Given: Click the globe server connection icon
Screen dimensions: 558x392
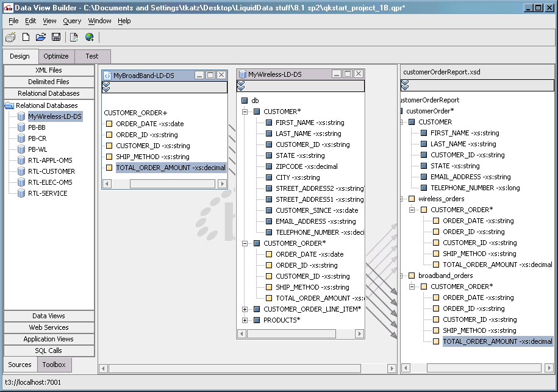Looking at the screenshot, I should click(x=89, y=37).
